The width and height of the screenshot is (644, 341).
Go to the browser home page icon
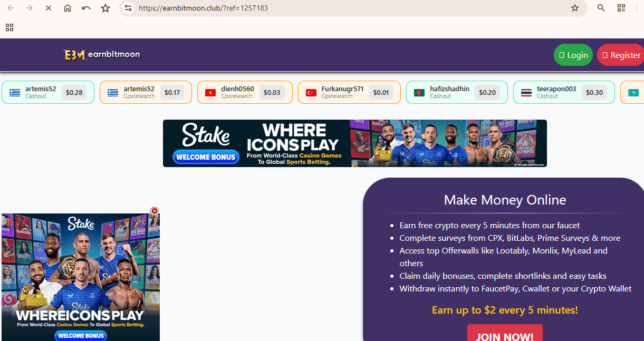click(x=68, y=8)
